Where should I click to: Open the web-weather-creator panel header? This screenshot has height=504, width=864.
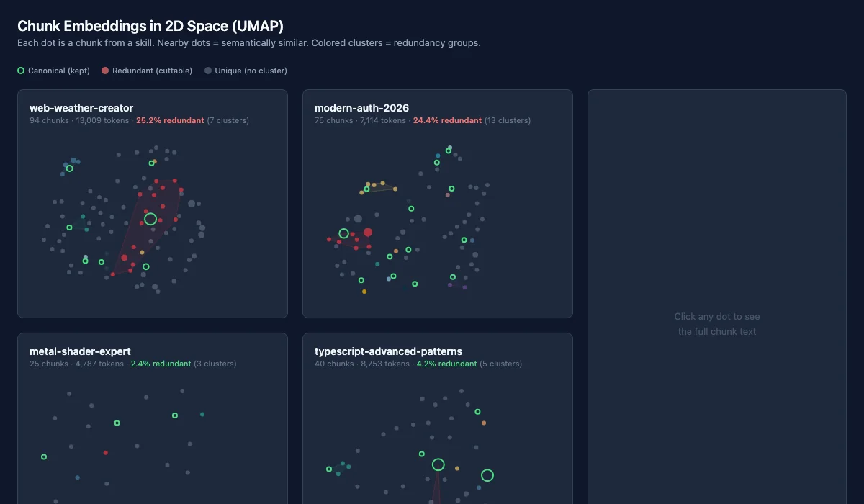[x=81, y=108]
